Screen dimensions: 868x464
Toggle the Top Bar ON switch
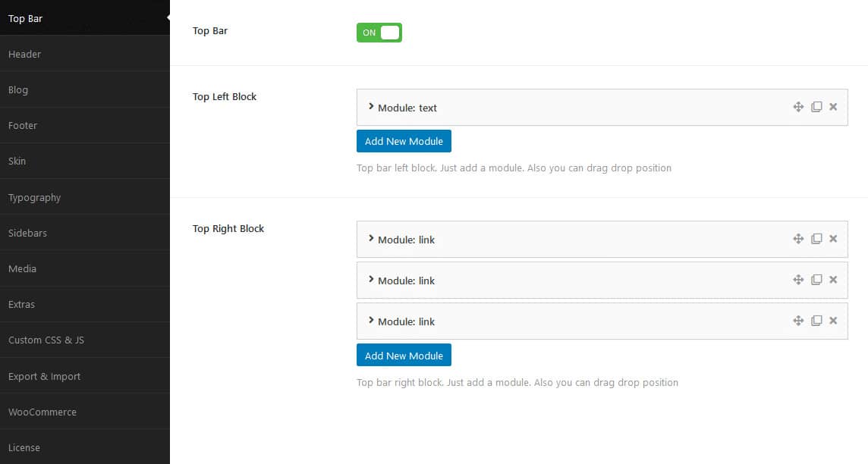(379, 33)
